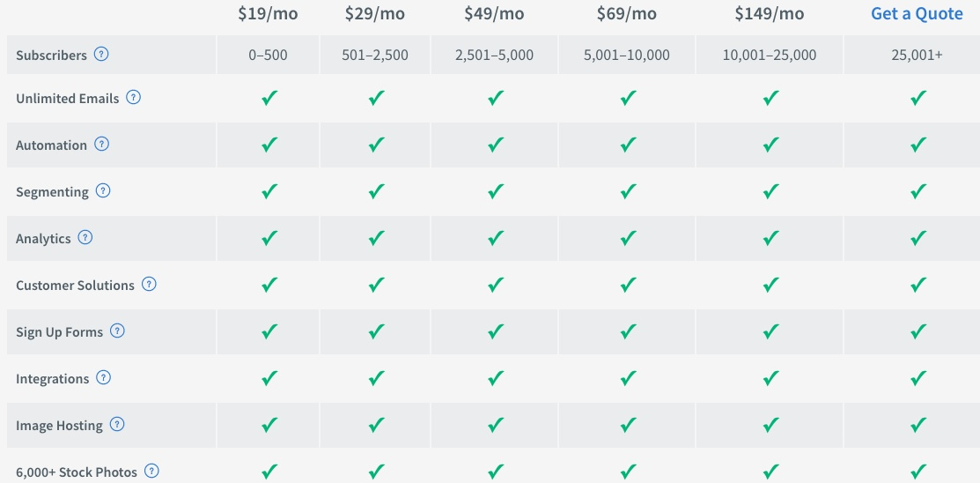The height and width of the screenshot is (483, 980).
Task: Click the question mark next to Sign Up Forms
Action: [117, 331]
